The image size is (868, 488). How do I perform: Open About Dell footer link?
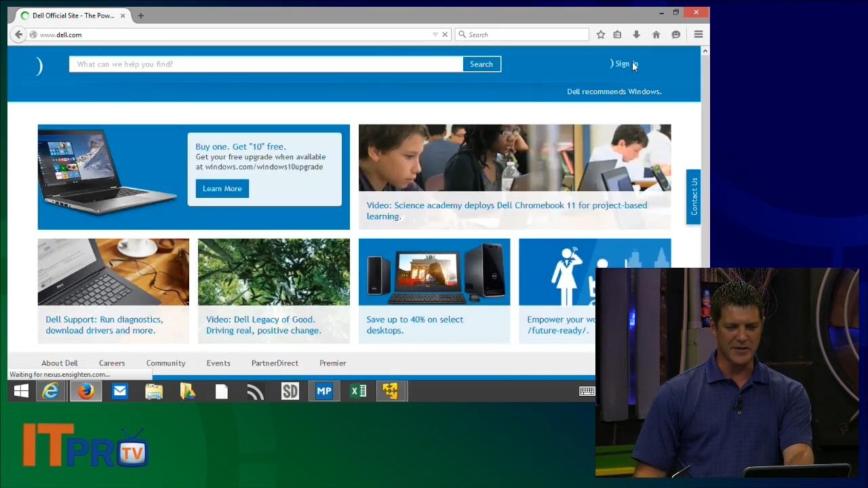[x=60, y=363]
